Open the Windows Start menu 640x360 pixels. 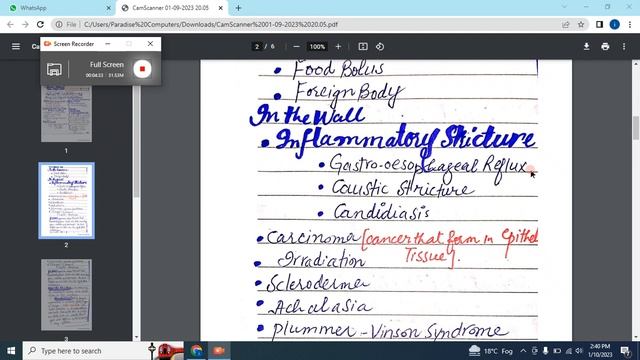point(11,351)
